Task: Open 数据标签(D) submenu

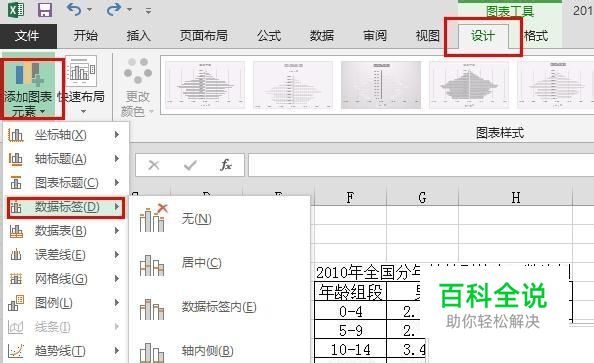Action: [x=65, y=207]
